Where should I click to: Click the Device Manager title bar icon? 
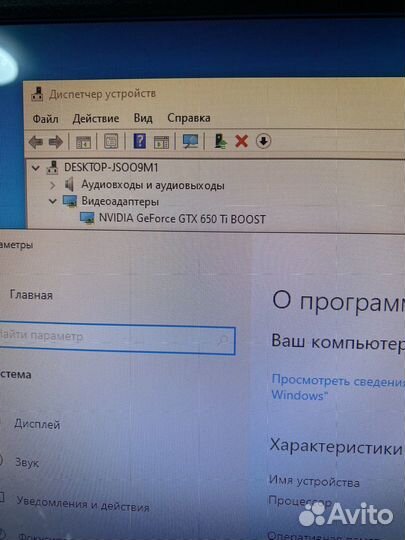coord(37,94)
